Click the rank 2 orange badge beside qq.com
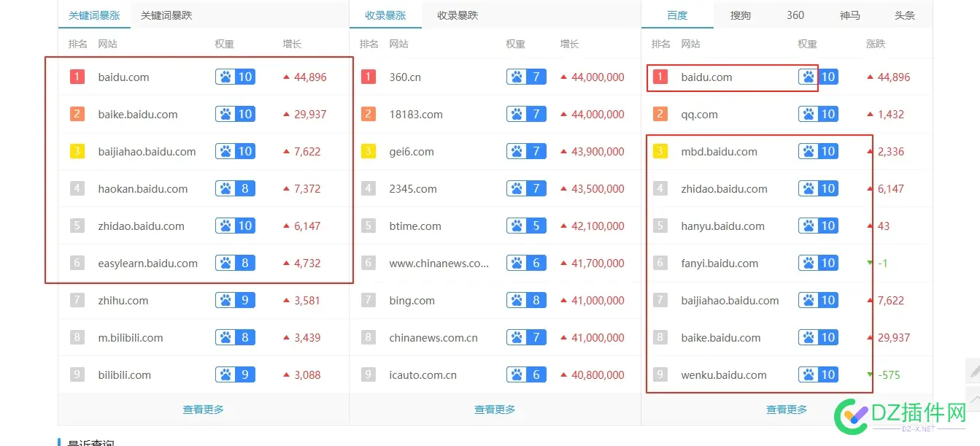980x446 pixels. coord(660,115)
